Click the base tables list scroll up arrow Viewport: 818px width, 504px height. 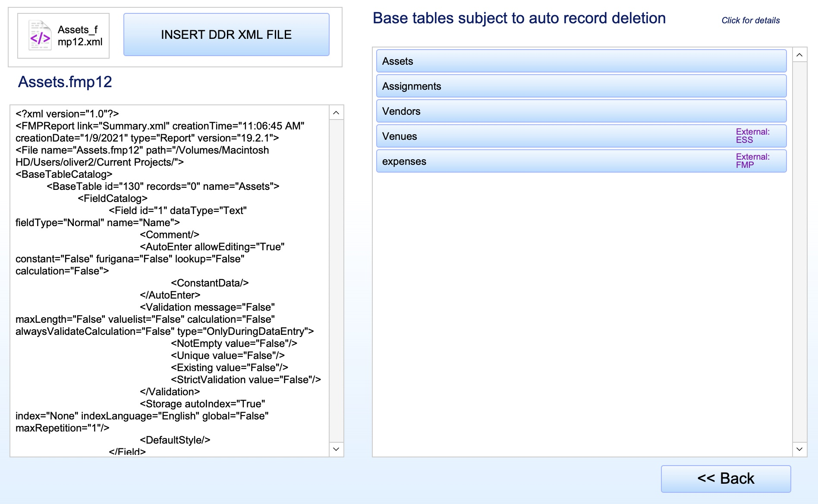click(x=799, y=55)
